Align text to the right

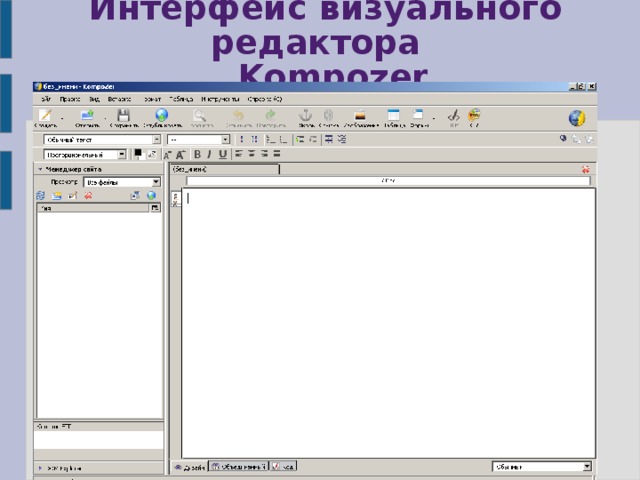point(264,154)
